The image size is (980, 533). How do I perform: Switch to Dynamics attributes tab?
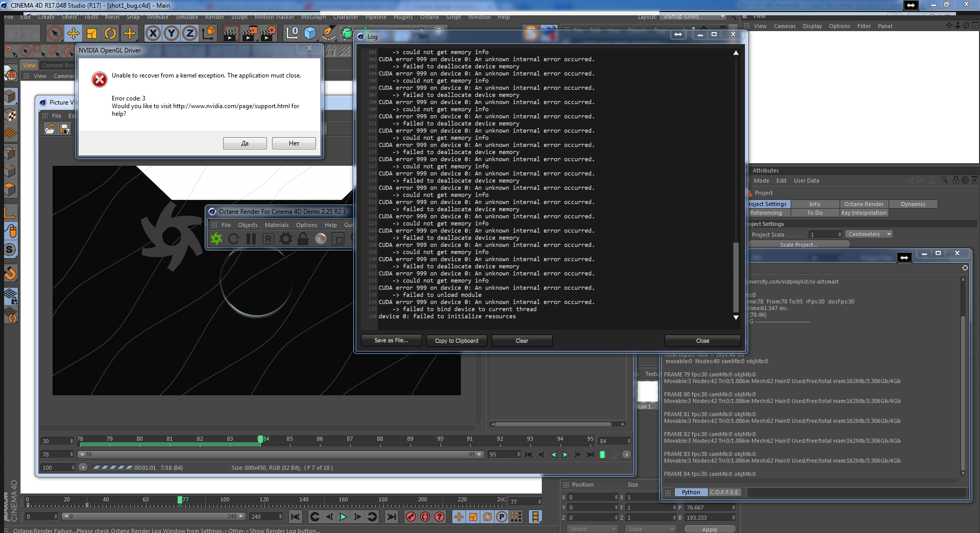point(913,204)
